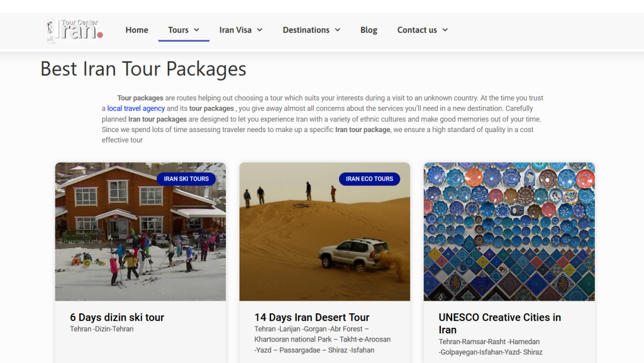Image resolution: width=644 pixels, height=363 pixels.
Task: Open the 14 Days Iran Desert Tour title
Action: pos(311,318)
